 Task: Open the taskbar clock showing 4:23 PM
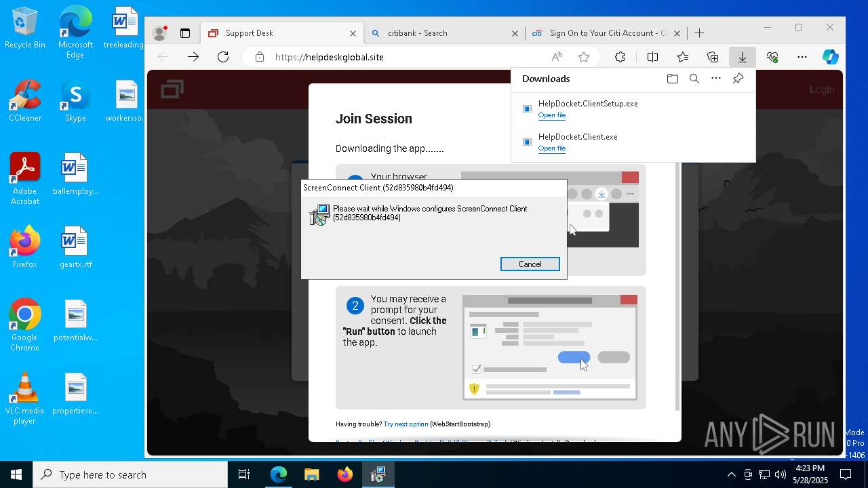pyautogui.click(x=810, y=474)
